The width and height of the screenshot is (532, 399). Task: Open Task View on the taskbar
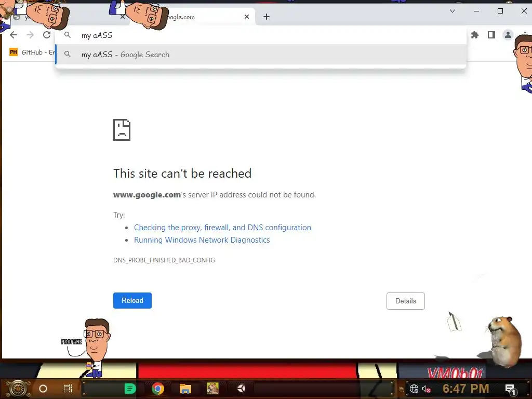click(68, 389)
